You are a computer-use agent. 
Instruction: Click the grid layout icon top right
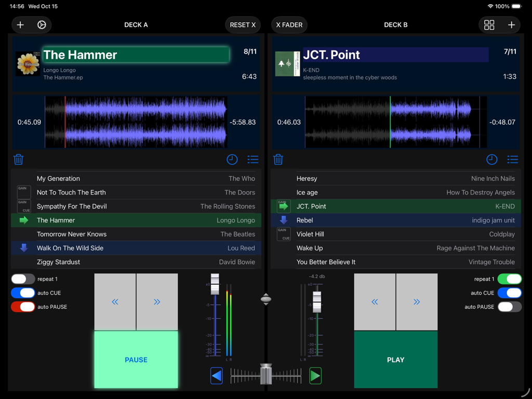489,24
